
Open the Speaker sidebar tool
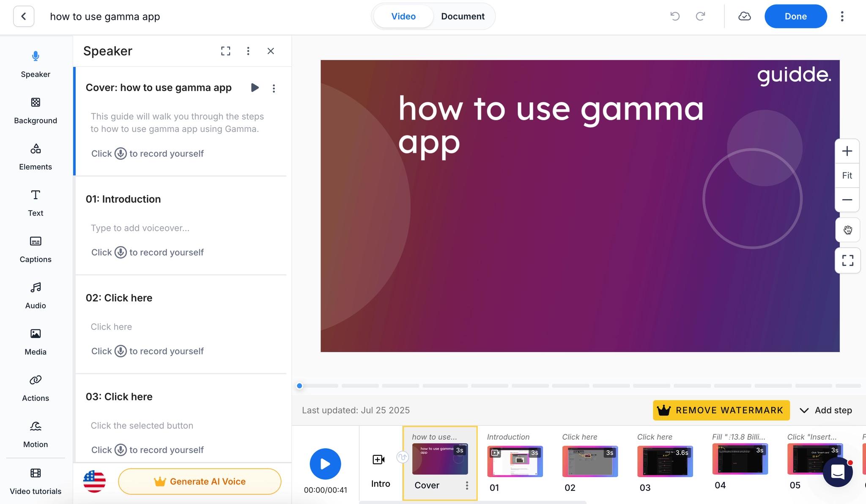pos(36,64)
